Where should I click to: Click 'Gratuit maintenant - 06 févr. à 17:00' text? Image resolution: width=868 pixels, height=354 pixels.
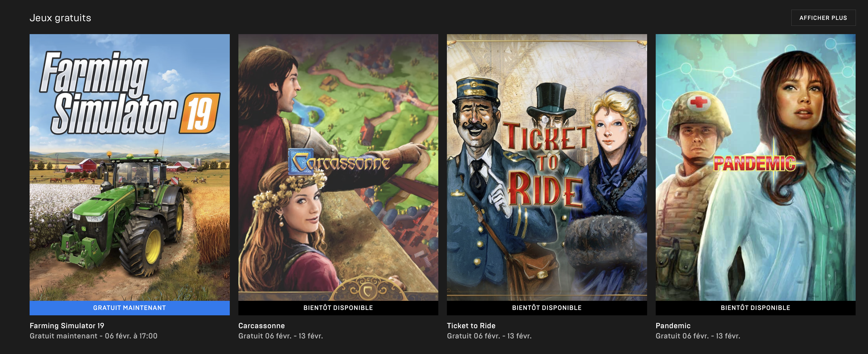tap(93, 336)
